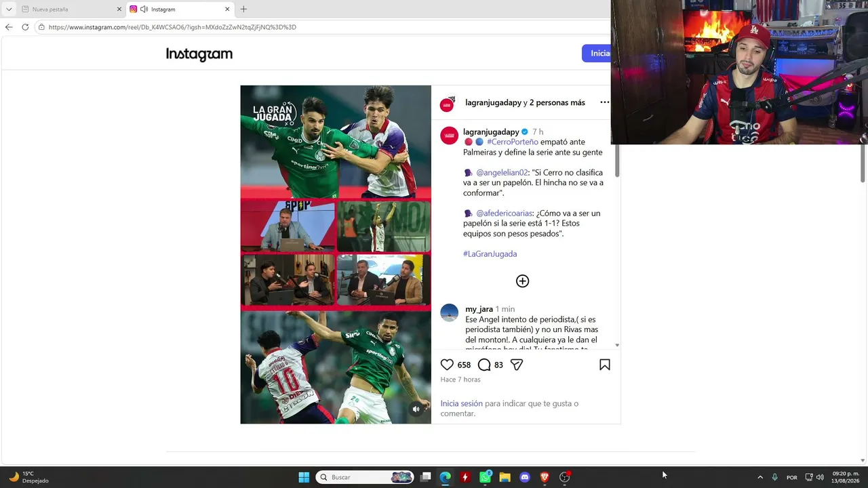Click the '1 min' timestamp on my_jara's comment
868x488 pixels.
pyautogui.click(x=505, y=309)
